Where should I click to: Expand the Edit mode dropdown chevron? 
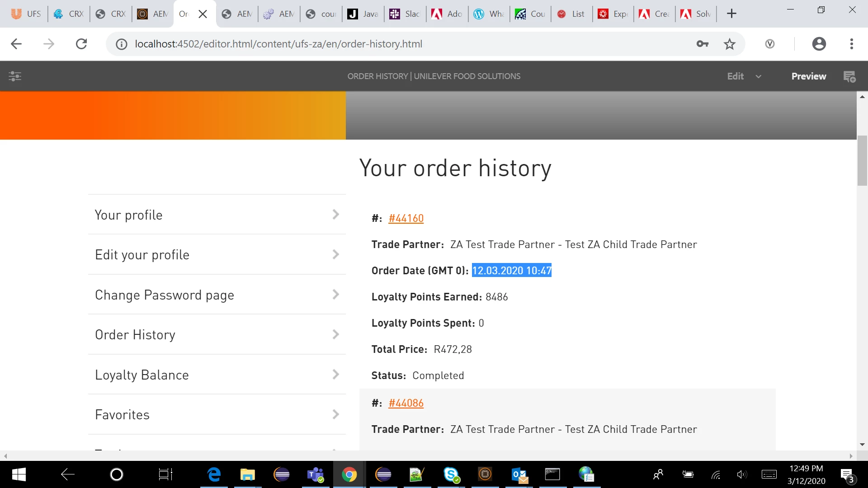tap(758, 76)
